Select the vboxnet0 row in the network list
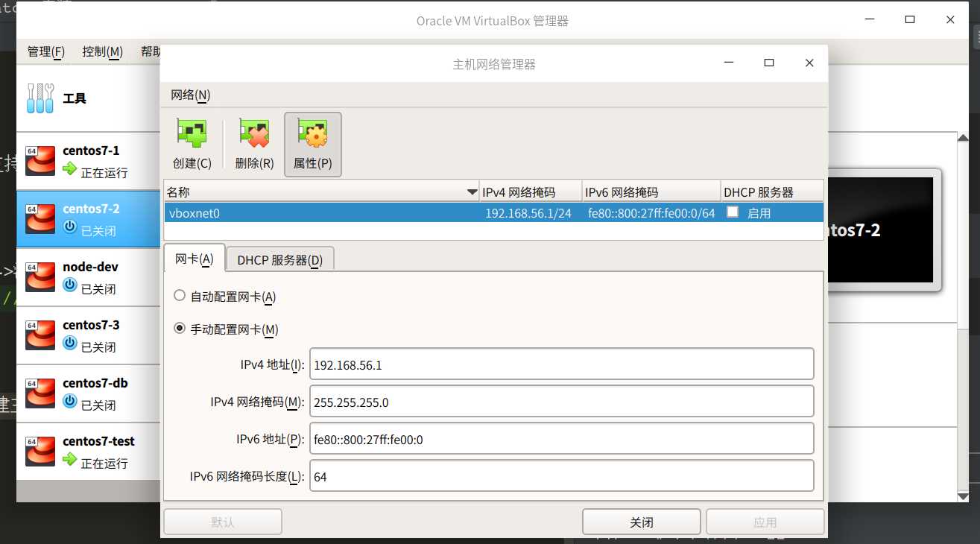 pos(493,212)
